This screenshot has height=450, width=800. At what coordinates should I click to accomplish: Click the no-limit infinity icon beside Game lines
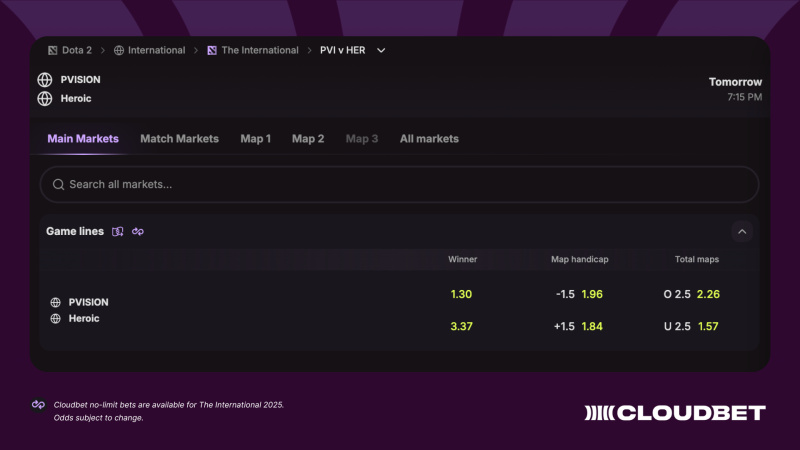(x=138, y=232)
